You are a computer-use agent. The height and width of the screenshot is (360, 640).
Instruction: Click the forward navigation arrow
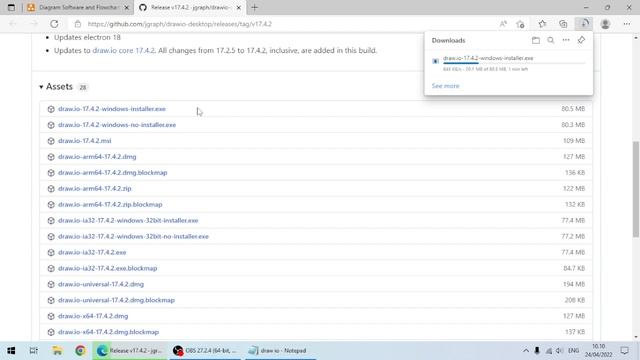[34, 24]
